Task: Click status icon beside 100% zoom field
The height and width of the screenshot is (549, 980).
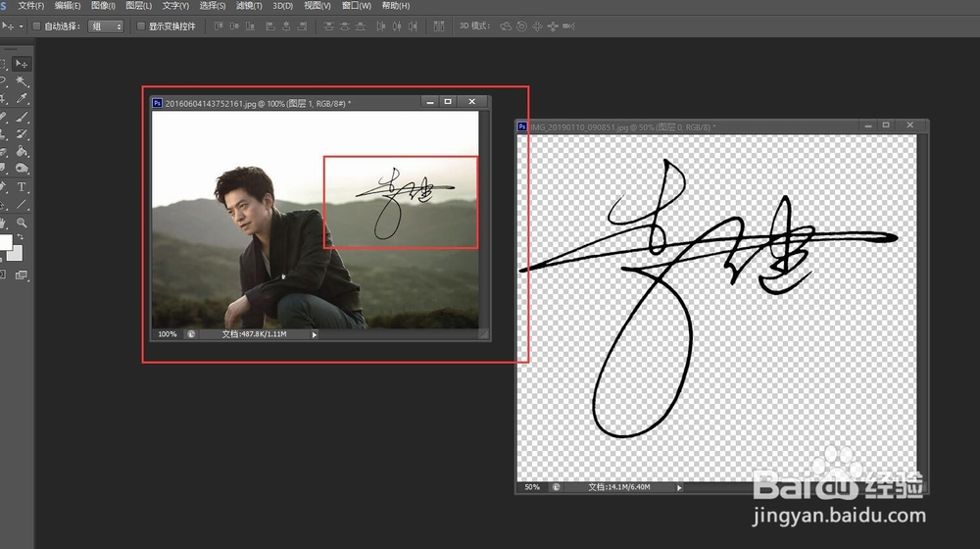Action: [191, 334]
